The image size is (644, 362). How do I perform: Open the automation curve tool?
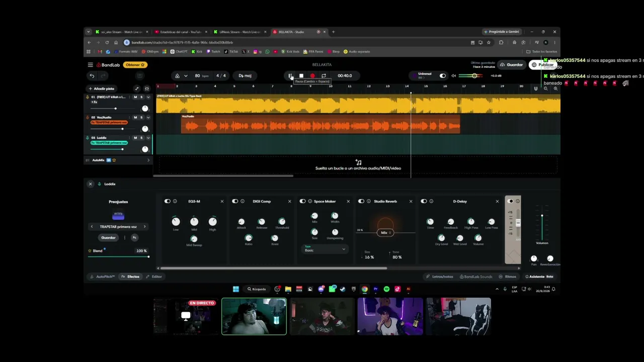(136, 88)
